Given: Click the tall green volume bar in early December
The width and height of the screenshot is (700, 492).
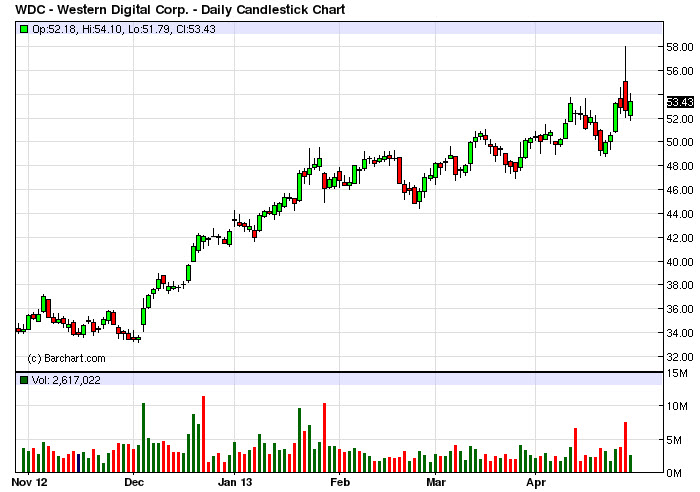Looking at the screenshot, I should 143,438.
